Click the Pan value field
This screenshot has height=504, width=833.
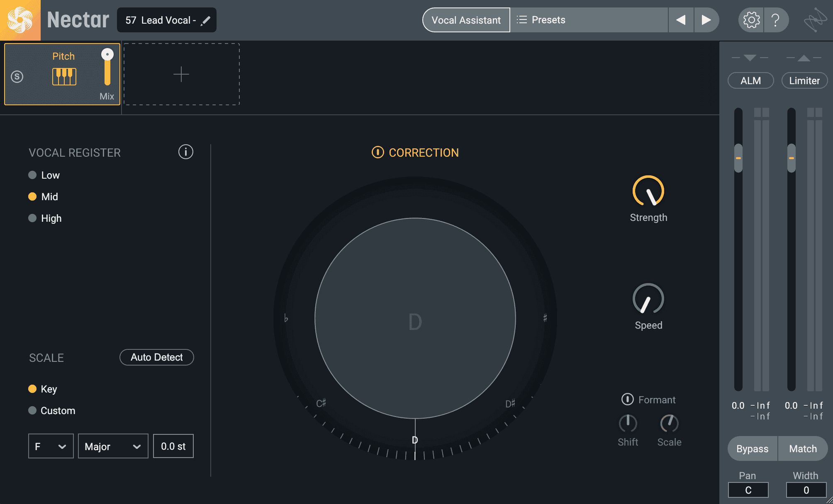click(748, 490)
